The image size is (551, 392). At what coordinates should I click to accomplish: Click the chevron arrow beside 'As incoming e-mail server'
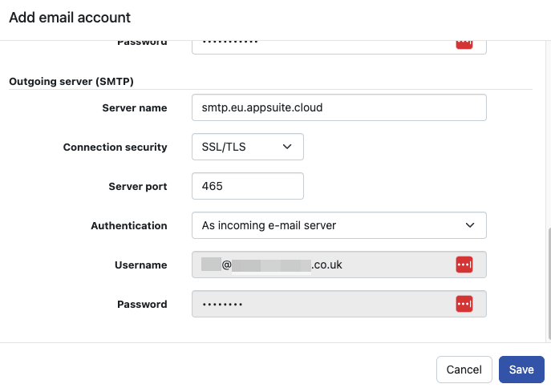[470, 225]
